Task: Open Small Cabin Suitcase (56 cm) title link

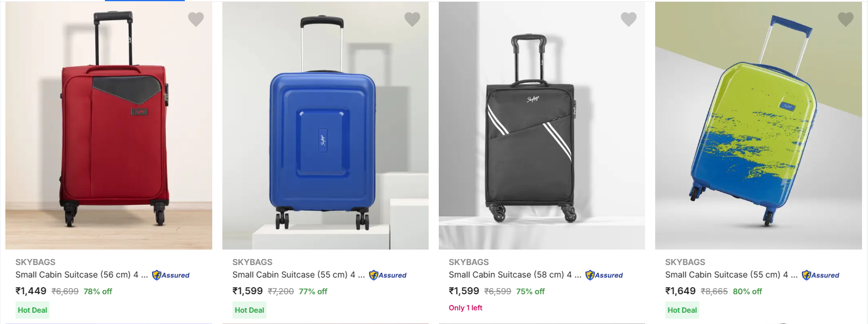Action: tap(81, 275)
